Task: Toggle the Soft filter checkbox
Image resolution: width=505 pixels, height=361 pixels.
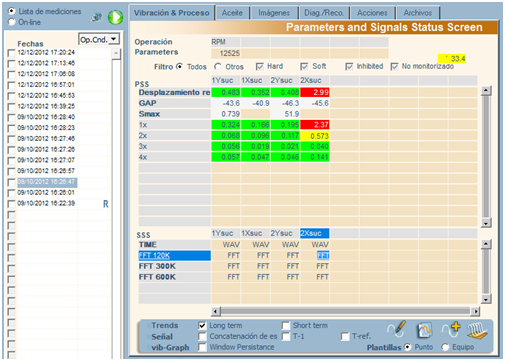Action: pos(304,67)
